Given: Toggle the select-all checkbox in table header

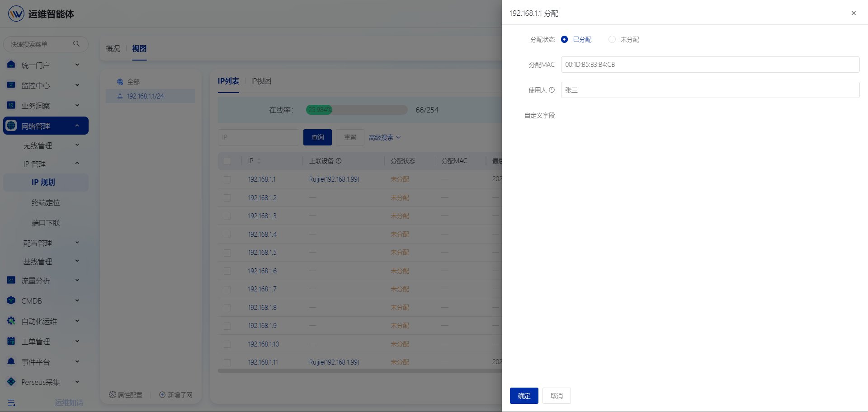Looking at the screenshot, I should coord(227,161).
